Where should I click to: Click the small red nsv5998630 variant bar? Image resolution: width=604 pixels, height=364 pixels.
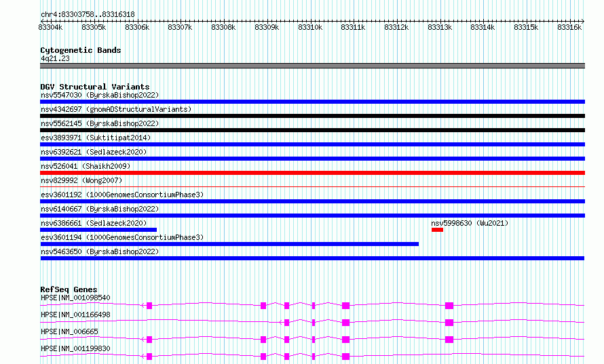(x=437, y=230)
